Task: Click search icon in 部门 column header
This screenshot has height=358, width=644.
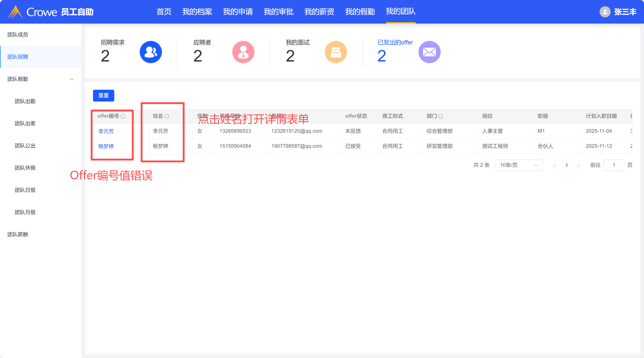Action: point(441,116)
